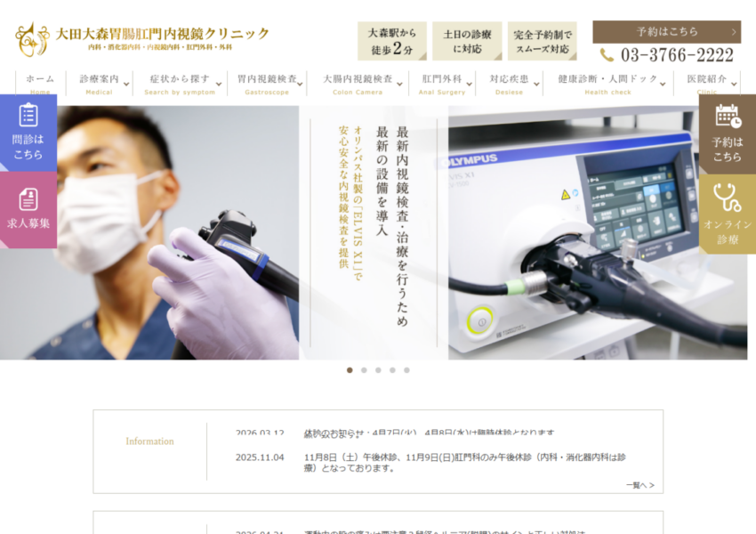Open the 胃内視鏡検査 Gastroscope menu
The image size is (756, 534).
click(267, 84)
